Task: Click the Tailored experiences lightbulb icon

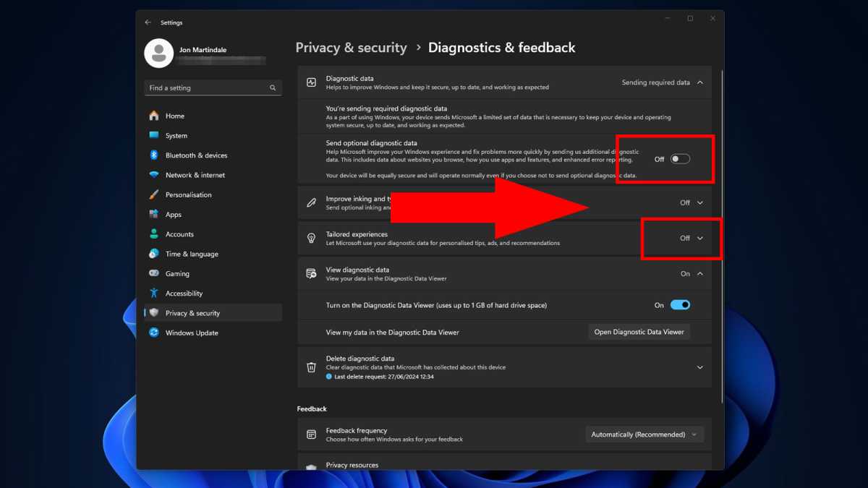Action: (311, 238)
